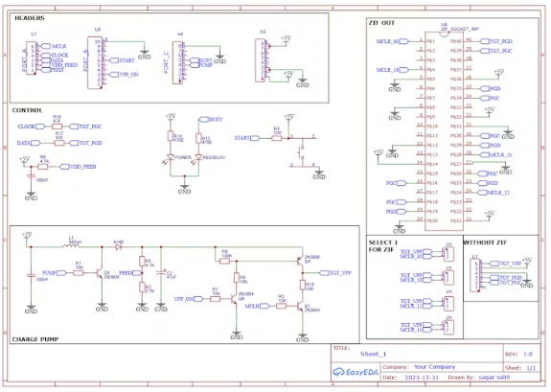Select resistor R4 22K near START
551x392 pixels.
click(x=277, y=138)
